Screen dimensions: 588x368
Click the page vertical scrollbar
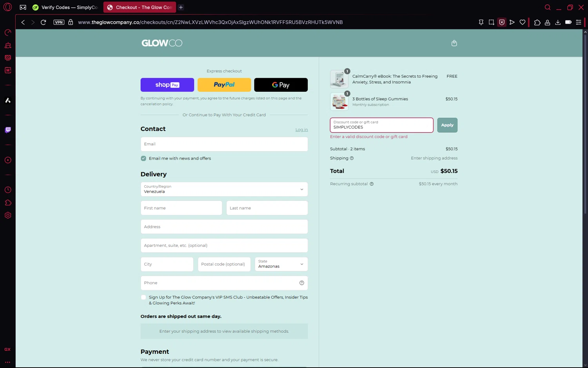[585, 124]
